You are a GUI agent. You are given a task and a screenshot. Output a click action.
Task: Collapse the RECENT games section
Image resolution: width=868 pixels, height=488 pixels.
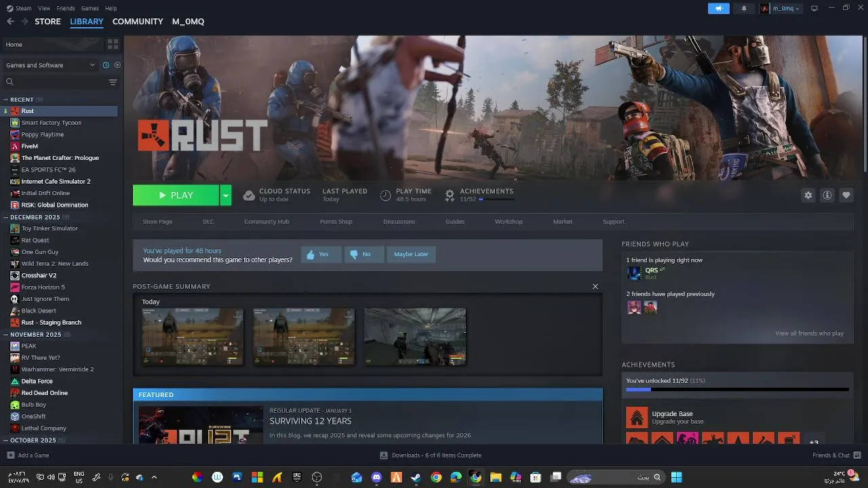click(x=5, y=100)
